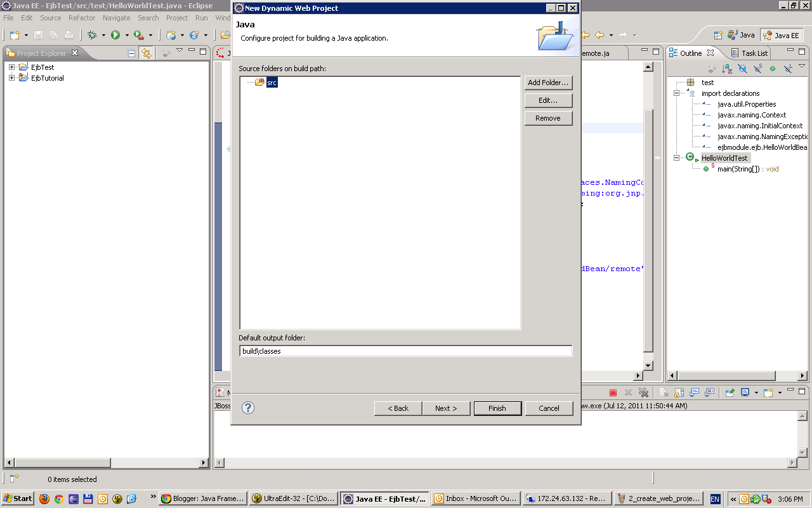
Task: Toggle Hide Fields in Outline toolbar
Action: pos(742,68)
